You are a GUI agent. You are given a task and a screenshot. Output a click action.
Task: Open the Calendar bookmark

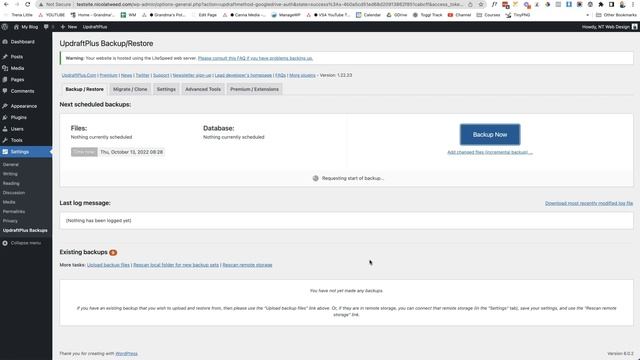click(x=368, y=15)
